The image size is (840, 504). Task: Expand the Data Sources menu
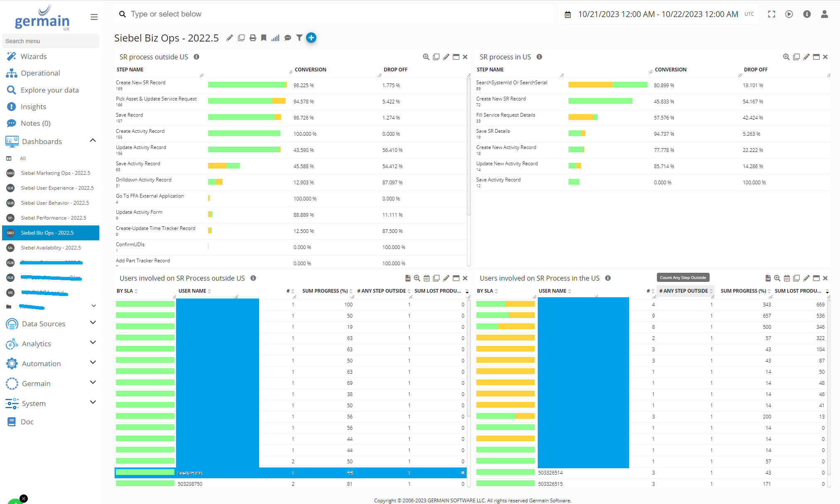click(93, 323)
